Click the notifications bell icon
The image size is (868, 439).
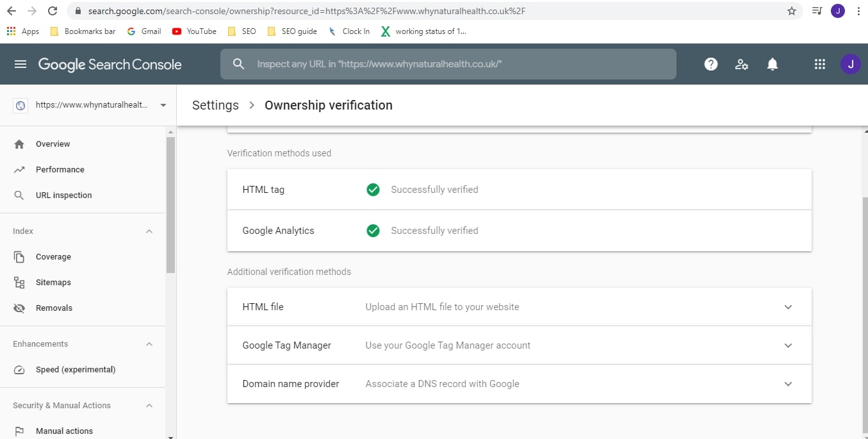[772, 64]
